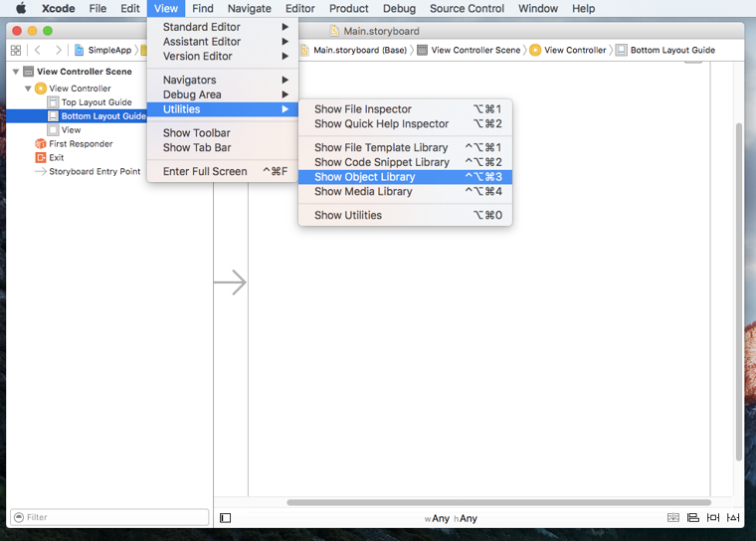Expand Standard Editor submenu
The width and height of the screenshot is (756, 541).
click(x=223, y=27)
